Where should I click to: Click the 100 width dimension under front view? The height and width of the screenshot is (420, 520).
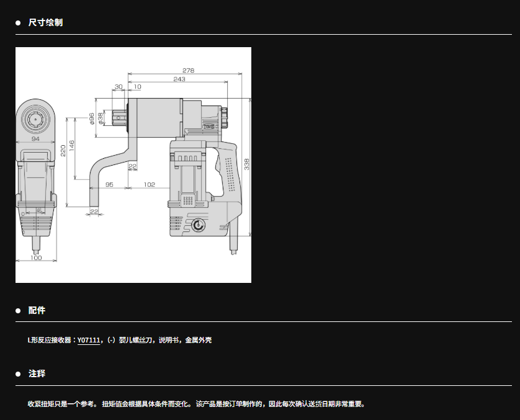click(36, 257)
